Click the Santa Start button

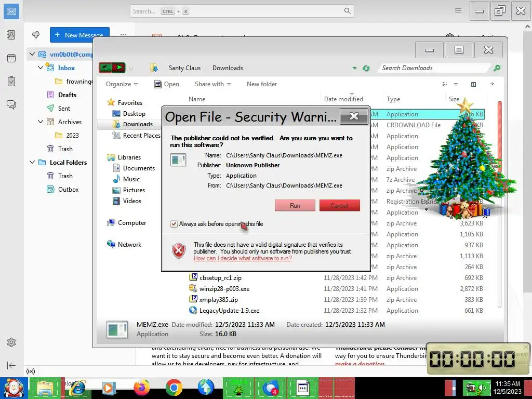tap(13, 388)
